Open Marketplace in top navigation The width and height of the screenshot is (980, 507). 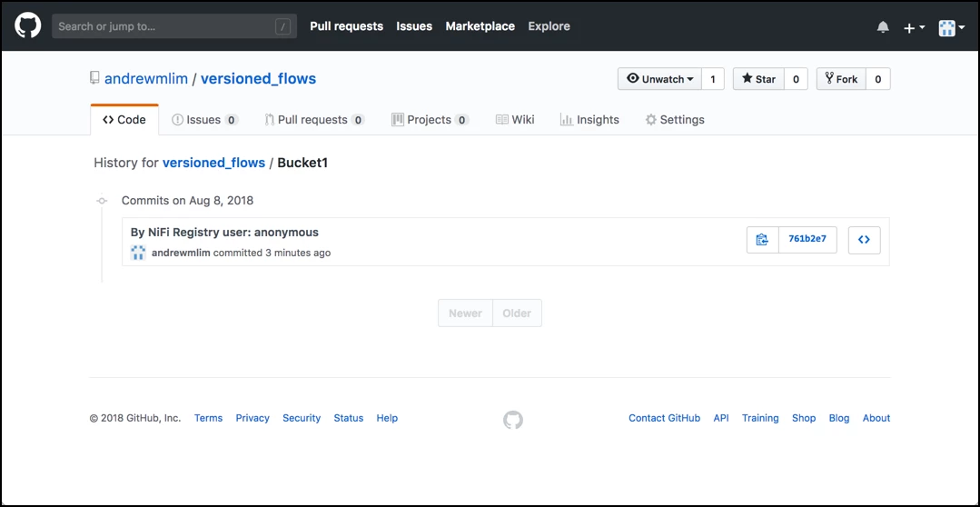[480, 26]
